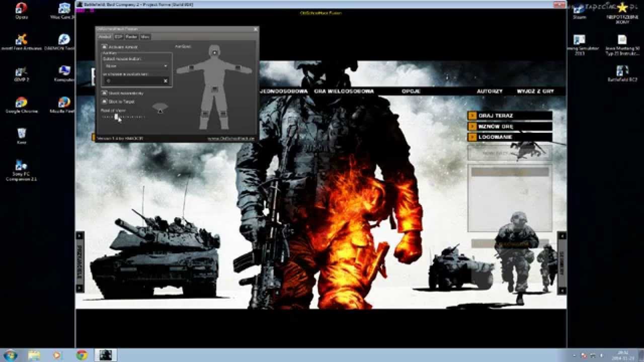Open the AUTORZY menu
This screenshot has height=362, width=644.
point(490,92)
